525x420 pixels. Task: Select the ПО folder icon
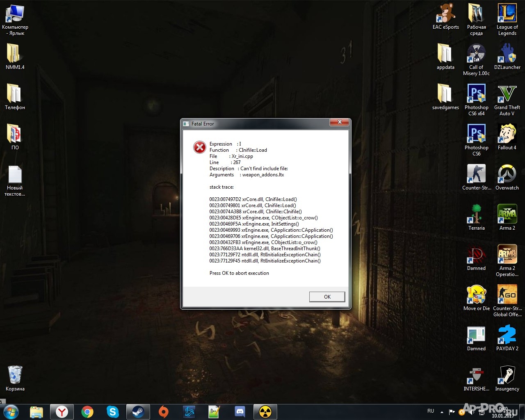pos(15,137)
